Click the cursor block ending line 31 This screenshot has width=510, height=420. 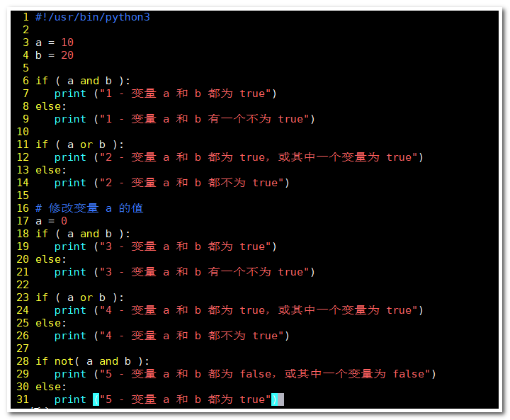[x=280, y=399]
